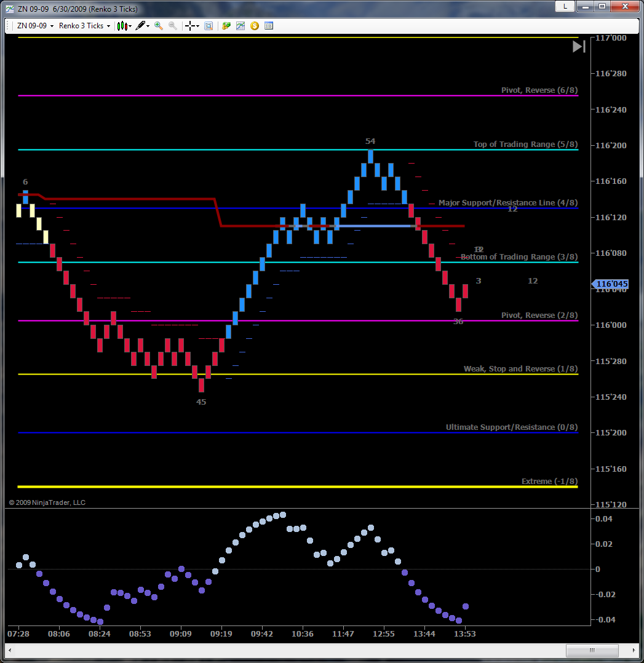This screenshot has width=644, height=663.
Task: Close the chart window
Action: 625,6
